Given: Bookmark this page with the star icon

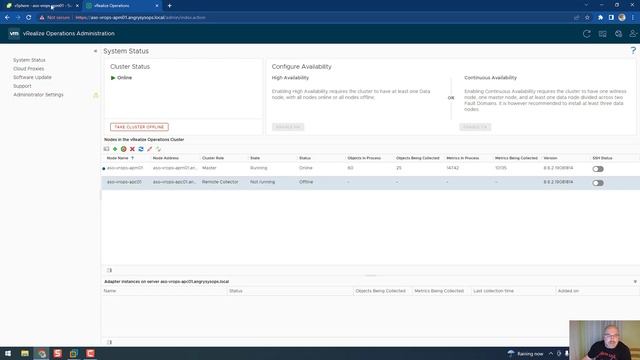Looking at the screenshot, I should point(587,18).
